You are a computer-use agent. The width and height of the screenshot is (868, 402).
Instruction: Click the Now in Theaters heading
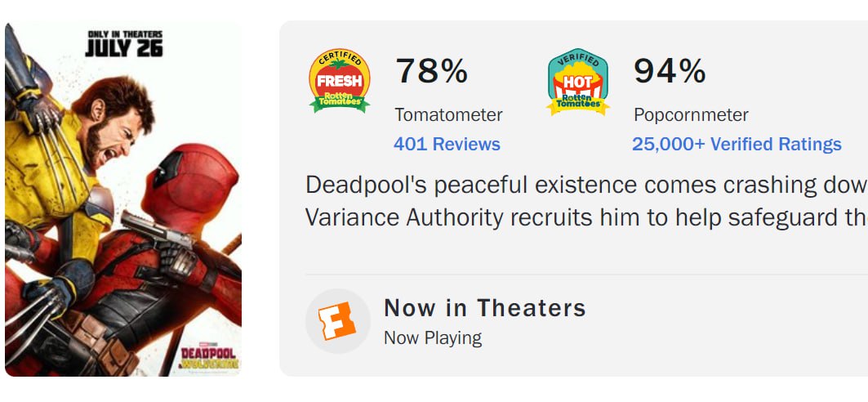click(485, 308)
